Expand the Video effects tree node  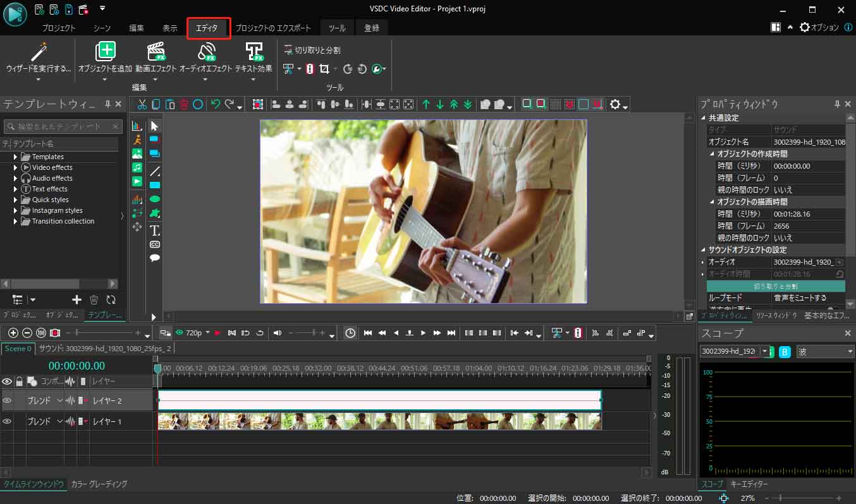pos(16,167)
